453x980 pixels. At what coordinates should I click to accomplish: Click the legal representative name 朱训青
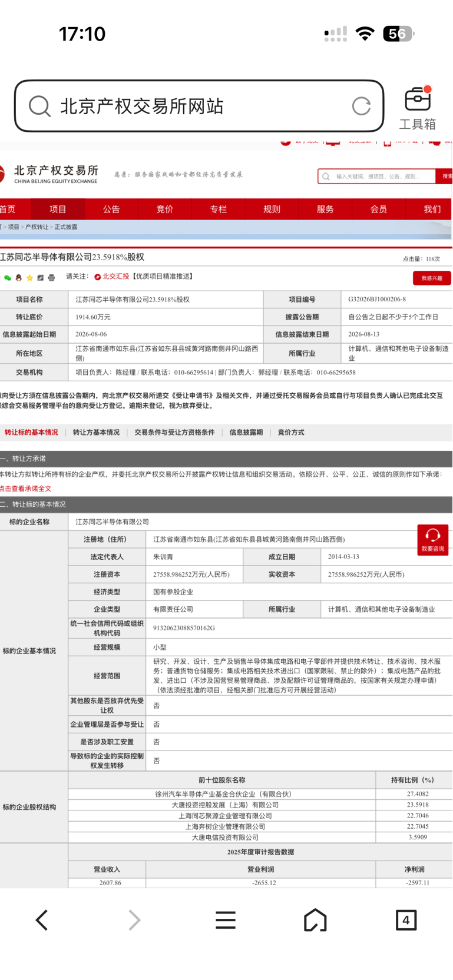click(x=163, y=557)
